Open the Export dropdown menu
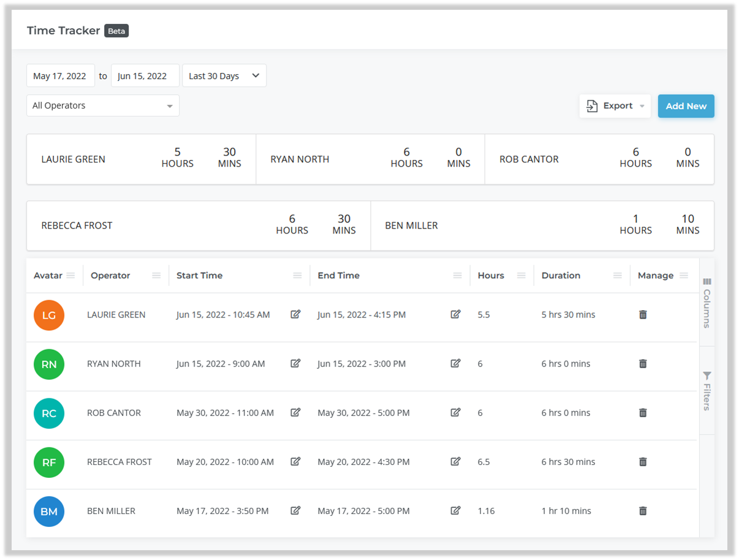This screenshot has width=739, height=560. 615,106
